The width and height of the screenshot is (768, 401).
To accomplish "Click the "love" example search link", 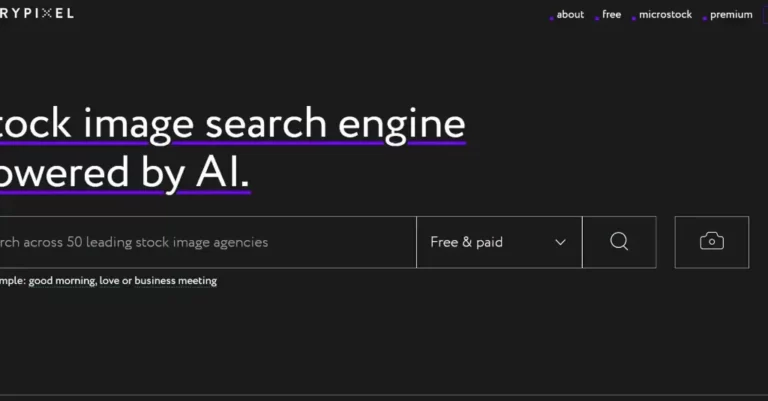I will point(109,281).
